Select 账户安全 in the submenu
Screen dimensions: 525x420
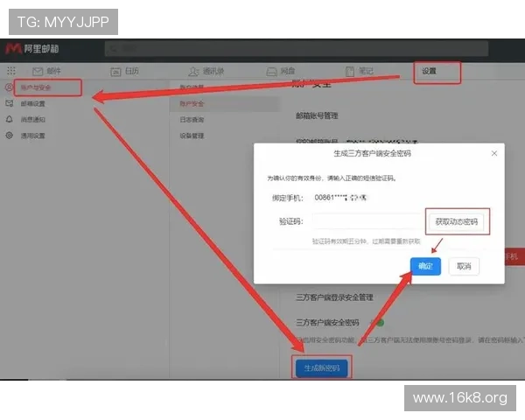tap(192, 103)
